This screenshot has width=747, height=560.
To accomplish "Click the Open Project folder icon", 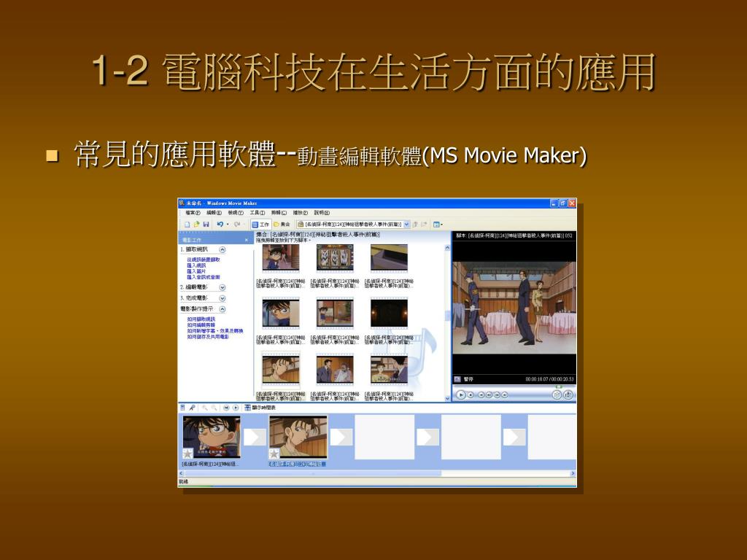I will click(x=196, y=225).
